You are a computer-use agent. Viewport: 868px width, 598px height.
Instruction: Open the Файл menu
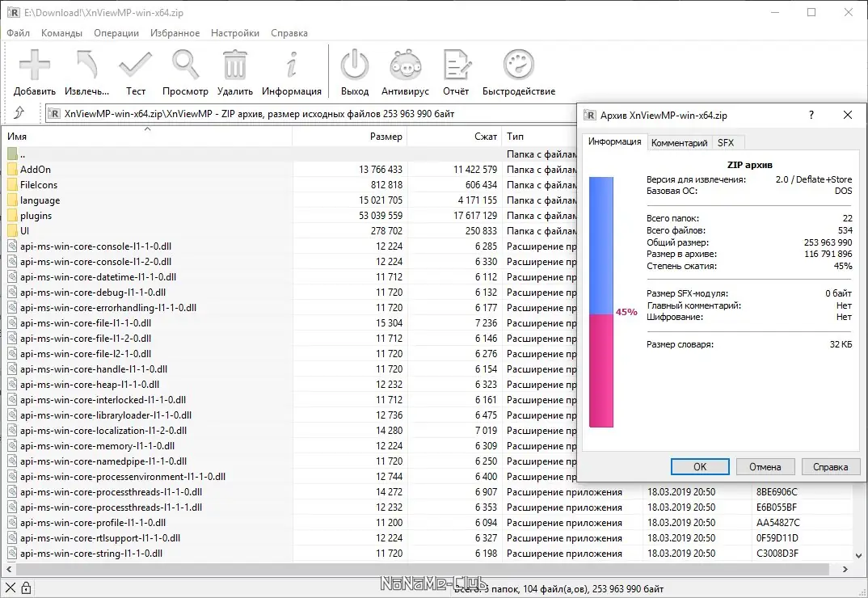point(18,32)
